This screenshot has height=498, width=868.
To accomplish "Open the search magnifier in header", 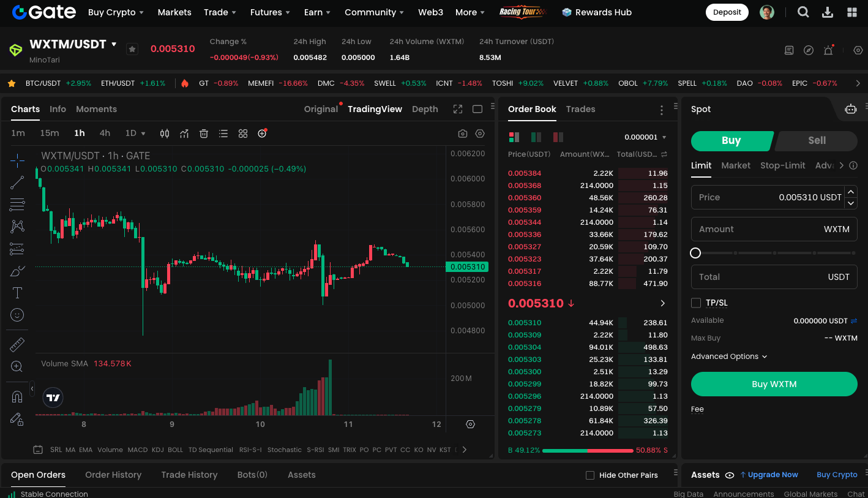I will (x=804, y=12).
